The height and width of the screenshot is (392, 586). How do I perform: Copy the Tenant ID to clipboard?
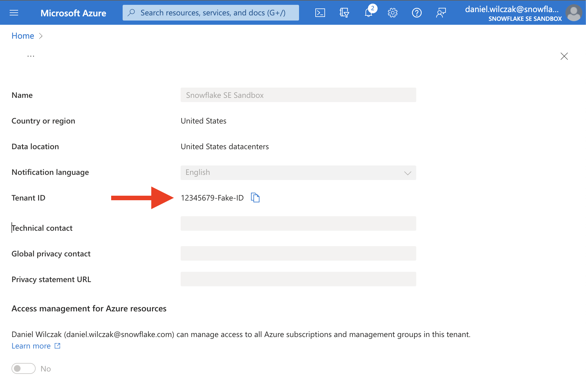tap(255, 198)
